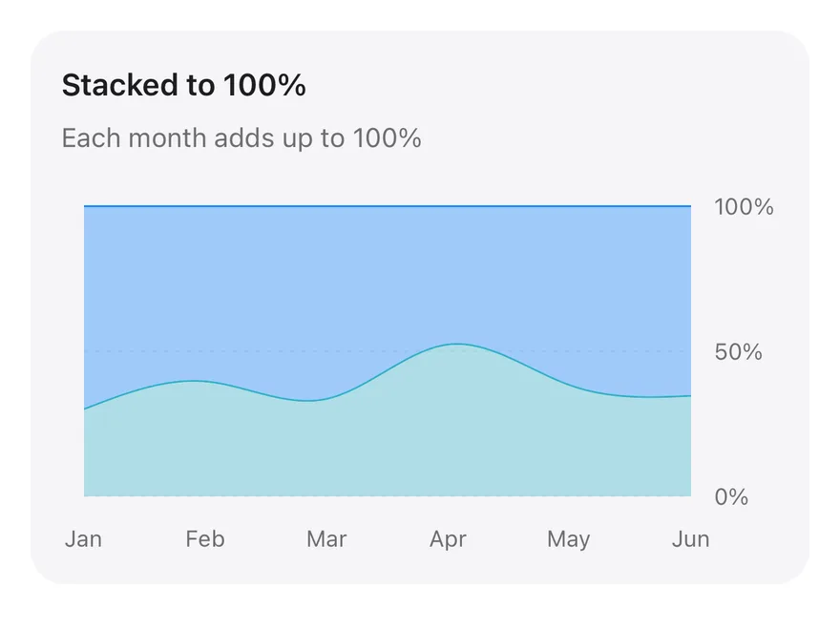Select the Feb label on x-axis
Image resolution: width=840 pixels, height=630 pixels.
click(205, 539)
